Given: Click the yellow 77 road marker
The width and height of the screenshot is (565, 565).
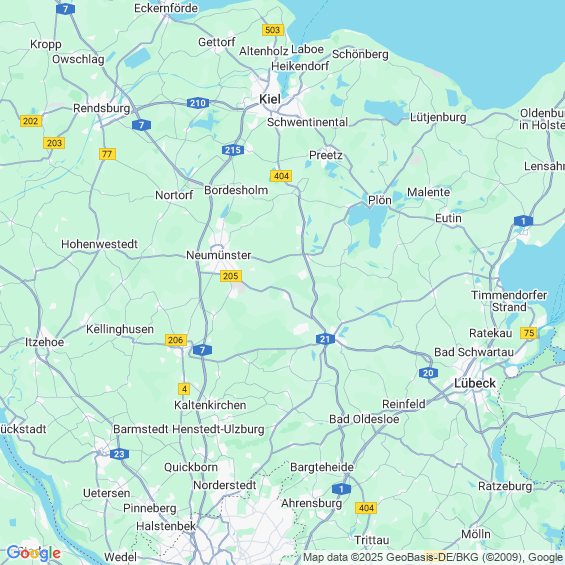Looking at the screenshot, I should (107, 154).
